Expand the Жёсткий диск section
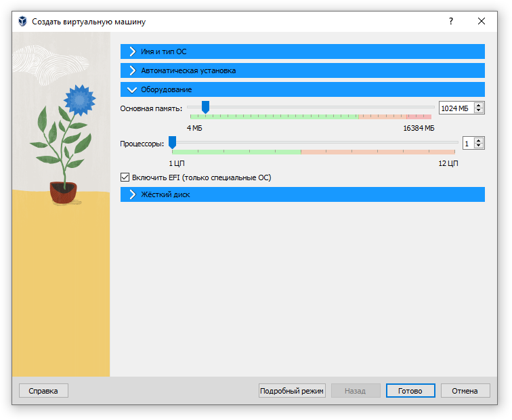 302,194
